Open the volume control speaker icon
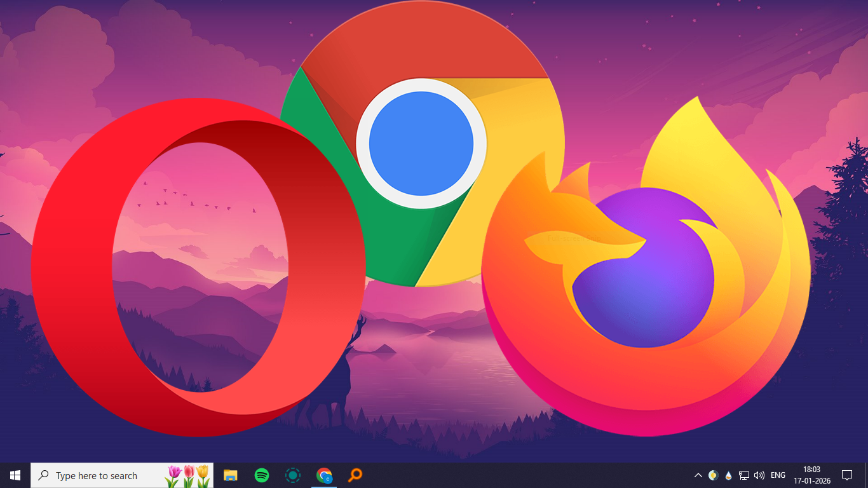Viewport: 868px width, 488px height. (759, 475)
